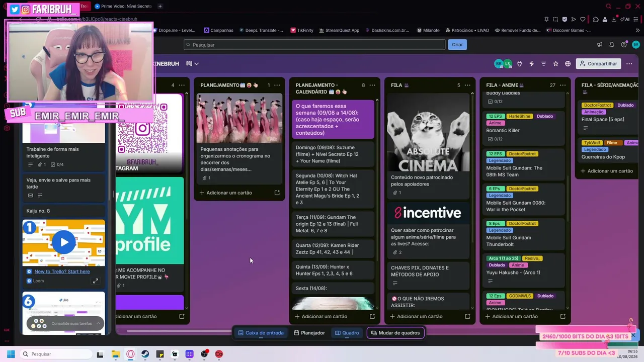Click the Compartilhar button
The height and width of the screenshot is (362, 644).
598,64
